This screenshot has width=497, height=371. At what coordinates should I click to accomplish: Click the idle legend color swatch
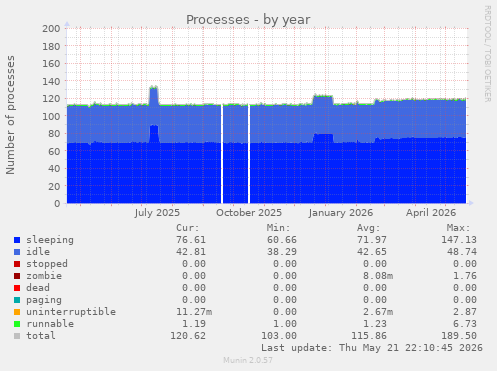pos(17,252)
